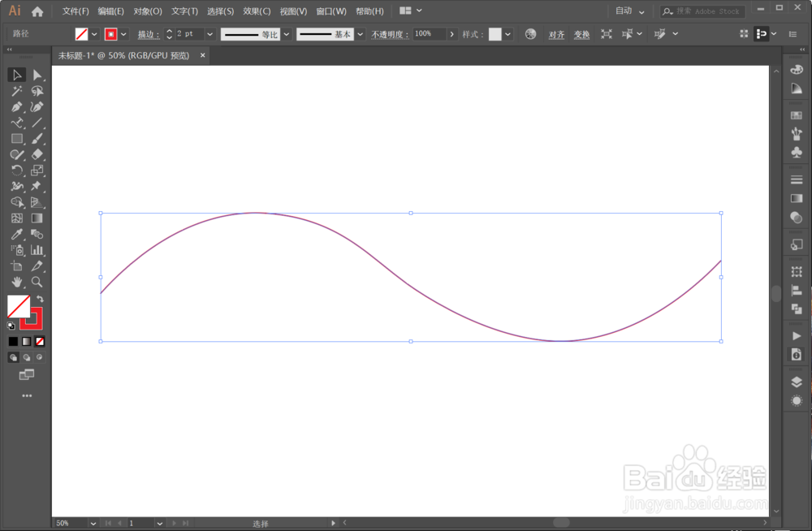Screen dimensions: 812x531
Task: Select the Curvature tool
Action: pyautogui.click(x=37, y=107)
